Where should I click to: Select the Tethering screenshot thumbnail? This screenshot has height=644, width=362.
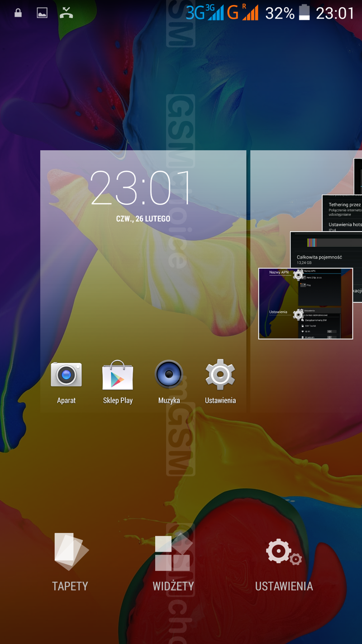pyautogui.click(x=343, y=213)
